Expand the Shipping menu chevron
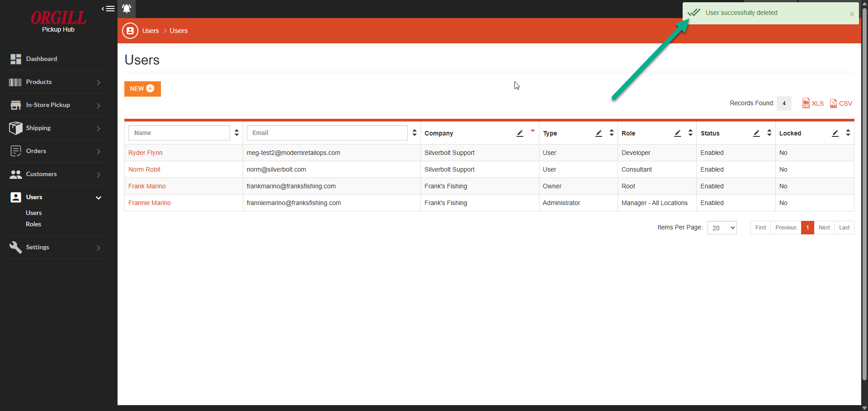 point(99,129)
